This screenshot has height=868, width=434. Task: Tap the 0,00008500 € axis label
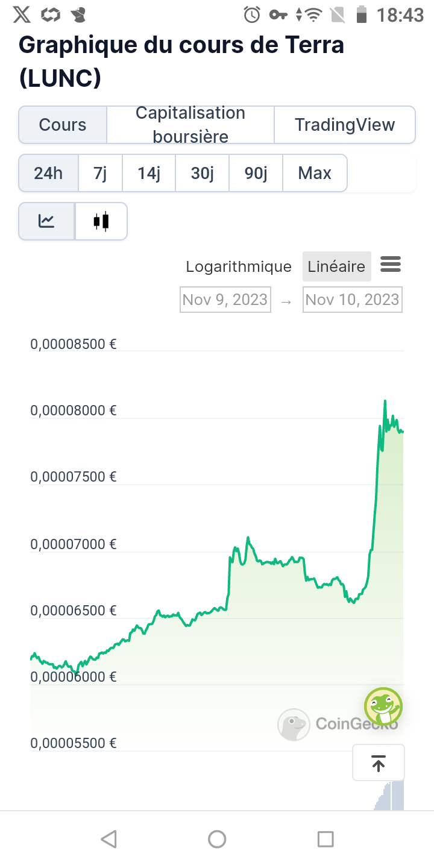[74, 344]
